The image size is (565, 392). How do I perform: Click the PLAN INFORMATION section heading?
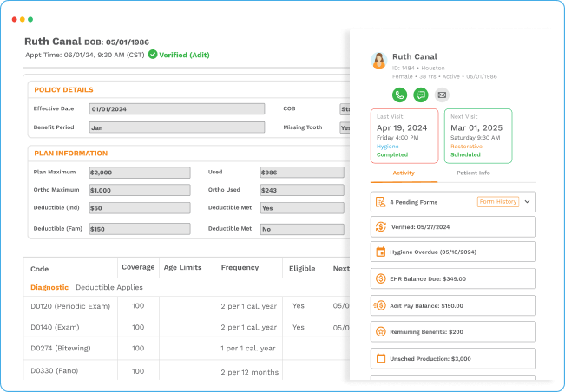coord(71,153)
